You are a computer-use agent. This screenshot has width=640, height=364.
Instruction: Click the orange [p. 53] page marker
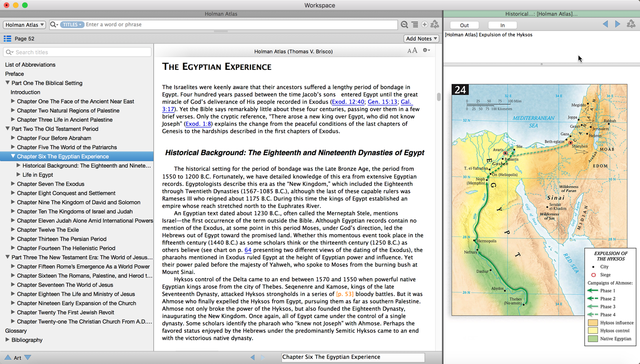[345, 294]
